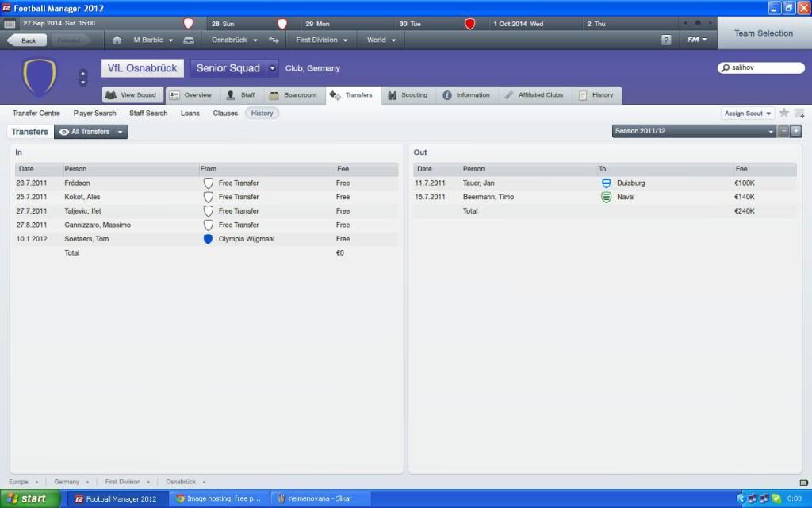Open the First Division menu
Image resolution: width=812 pixels, height=508 pixels.
point(322,40)
